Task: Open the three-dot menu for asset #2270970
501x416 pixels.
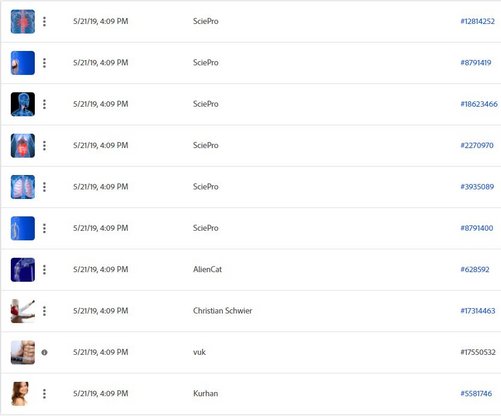Action: pos(44,146)
